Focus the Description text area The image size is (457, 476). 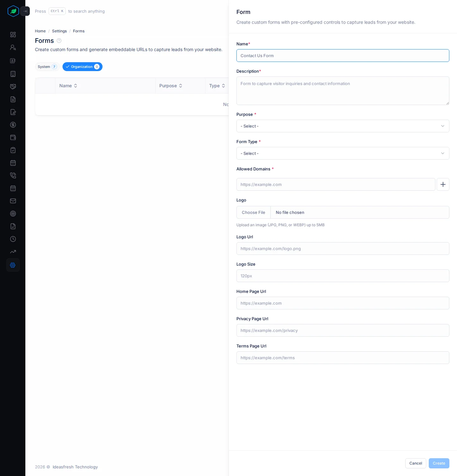pos(343,91)
